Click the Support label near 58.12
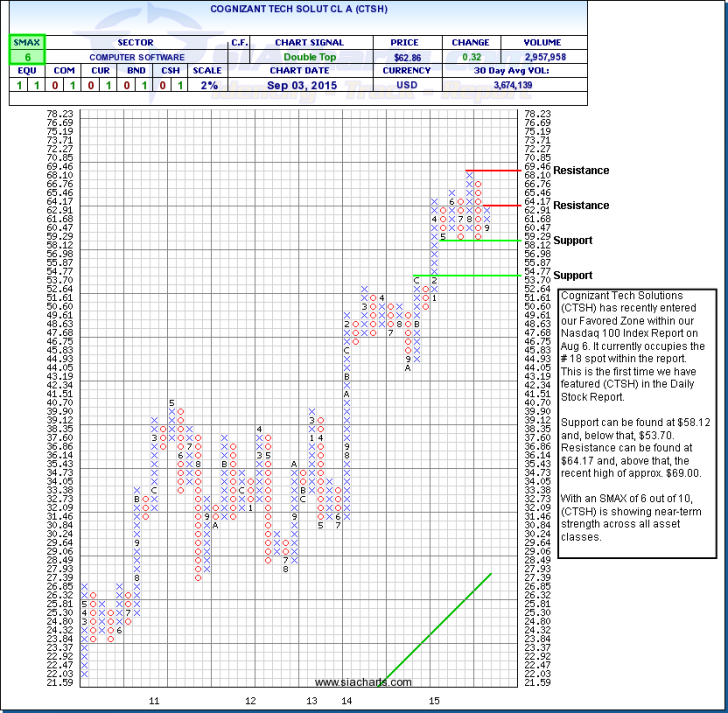Viewport: 728px width, 713px height. tap(573, 241)
